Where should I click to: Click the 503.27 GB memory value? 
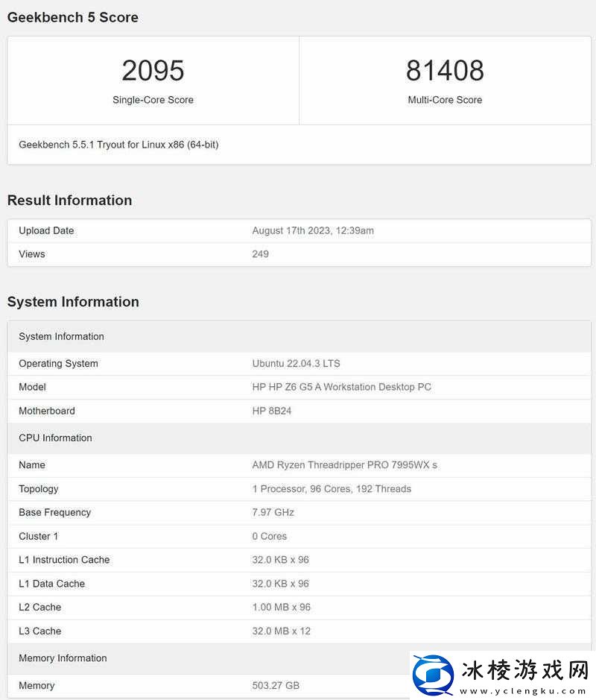(x=276, y=685)
